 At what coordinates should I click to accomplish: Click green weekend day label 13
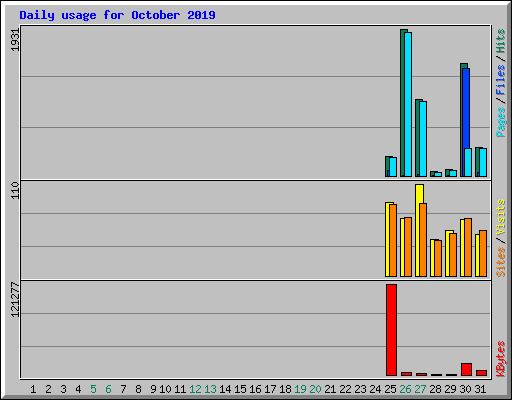[x=210, y=389]
